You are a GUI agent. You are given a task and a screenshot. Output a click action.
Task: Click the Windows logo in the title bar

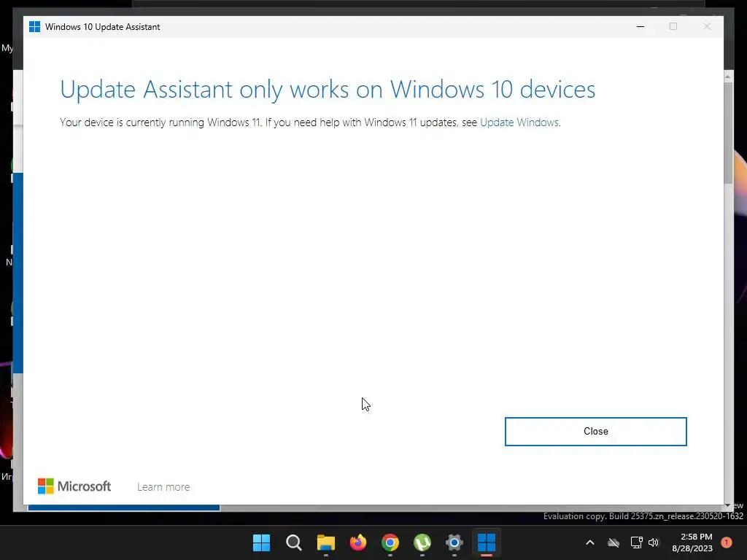pos(35,27)
